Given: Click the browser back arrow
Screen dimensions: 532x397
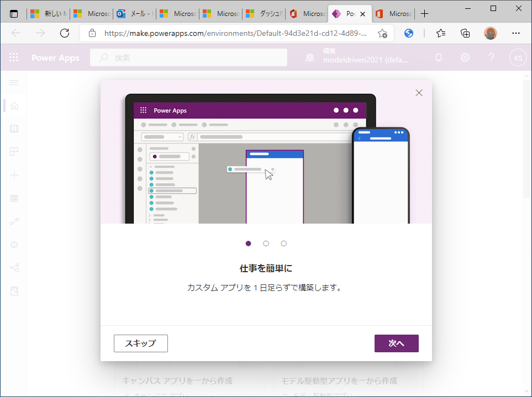Looking at the screenshot, I should tap(16, 33).
